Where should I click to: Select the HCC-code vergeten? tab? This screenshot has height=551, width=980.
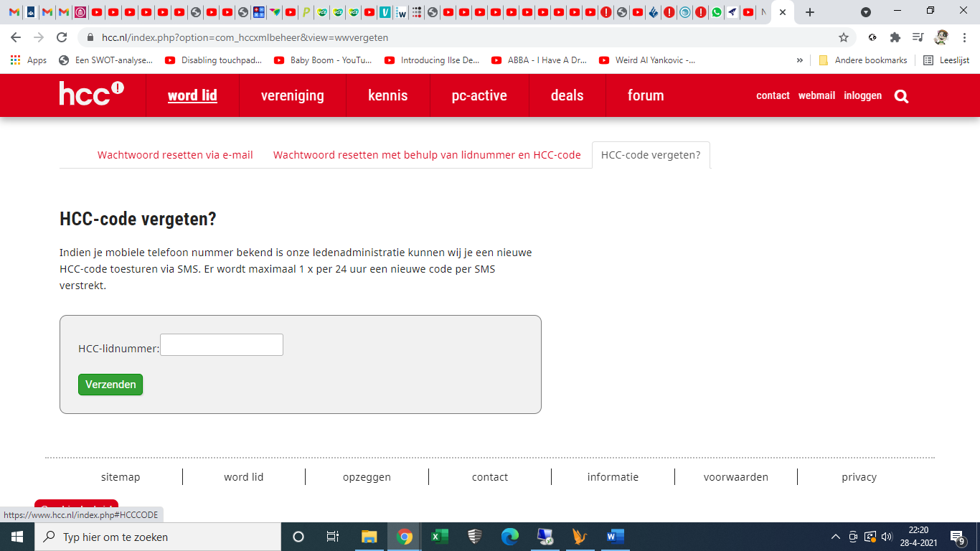click(x=651, y=155)
